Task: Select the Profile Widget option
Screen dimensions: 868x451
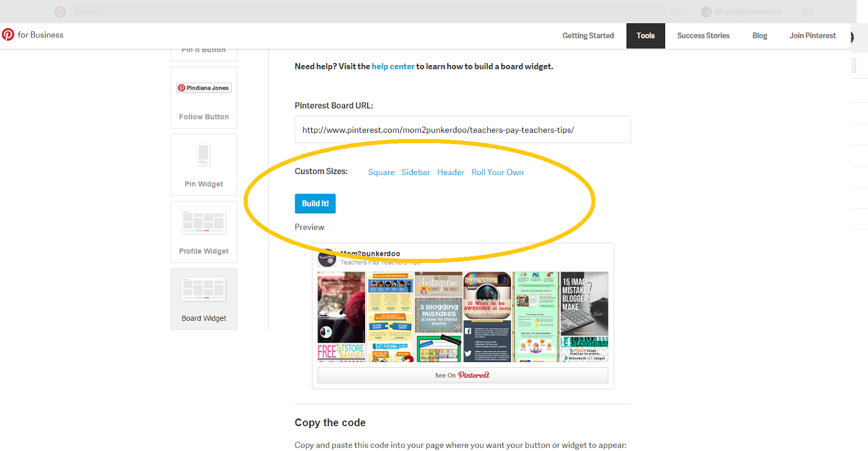Action: [204, 232]
